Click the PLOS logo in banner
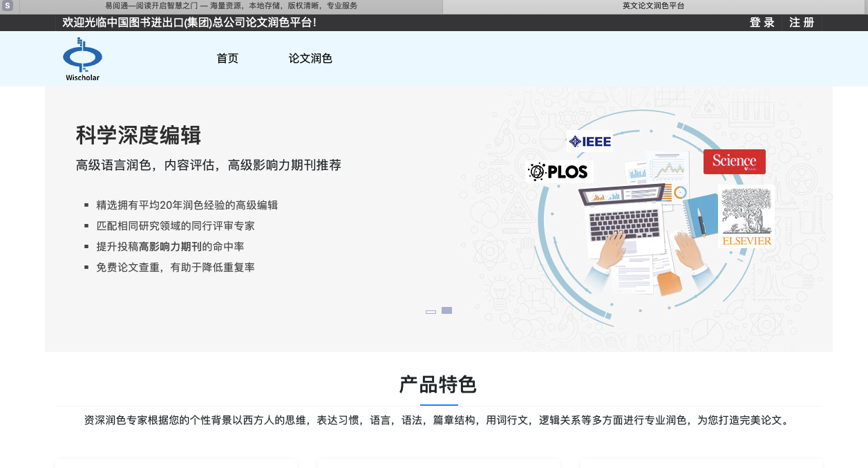The width and height of the screenshot is (868, 468). pos(559,172)
